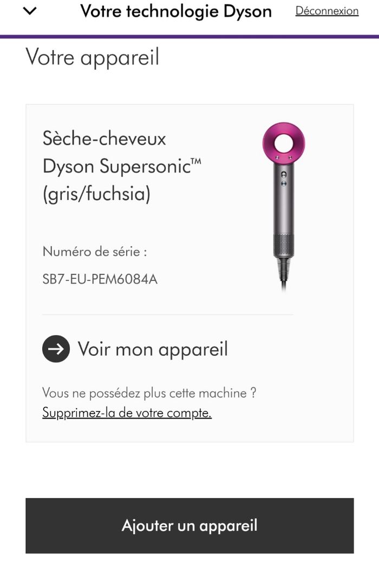Expand the chevron menu beside the header

click(30, 11)
